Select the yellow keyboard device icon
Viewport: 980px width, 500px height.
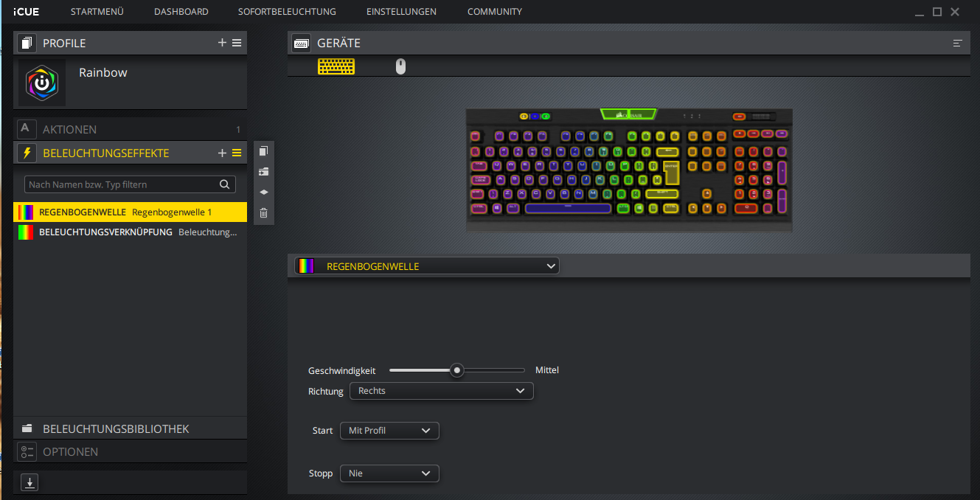point(336,66)
